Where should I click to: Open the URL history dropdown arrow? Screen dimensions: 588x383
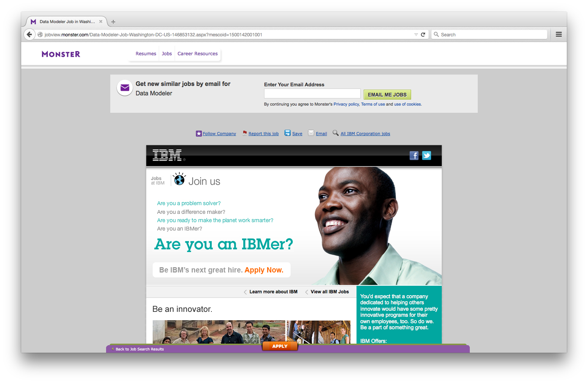click(x=416, y=34)
